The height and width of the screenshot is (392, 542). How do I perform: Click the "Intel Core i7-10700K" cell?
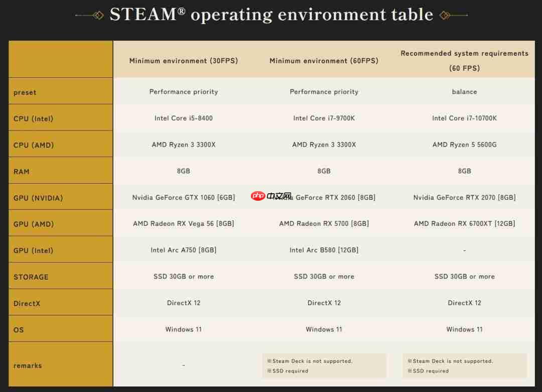465,118
